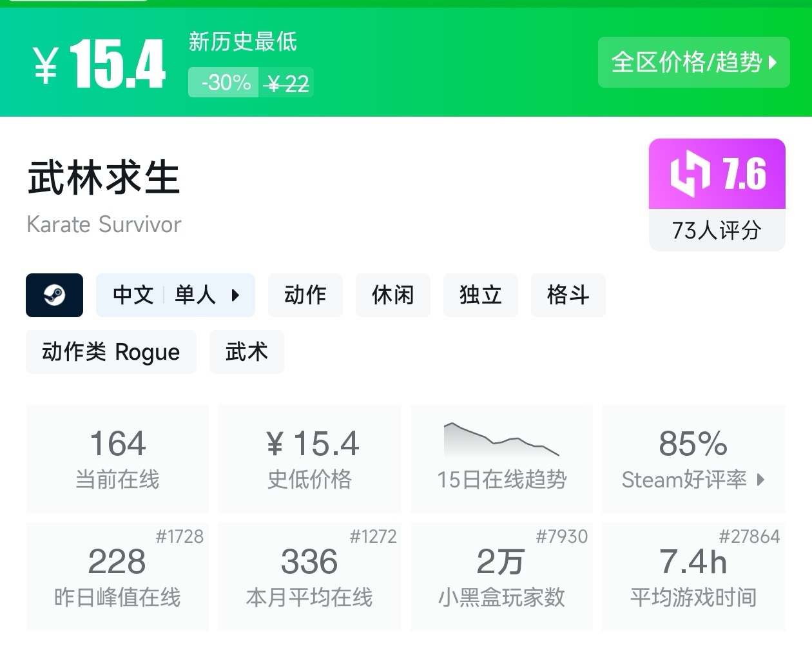Select the 武术 tag
This screenshot has width=812, height=646.
point(247,352)
